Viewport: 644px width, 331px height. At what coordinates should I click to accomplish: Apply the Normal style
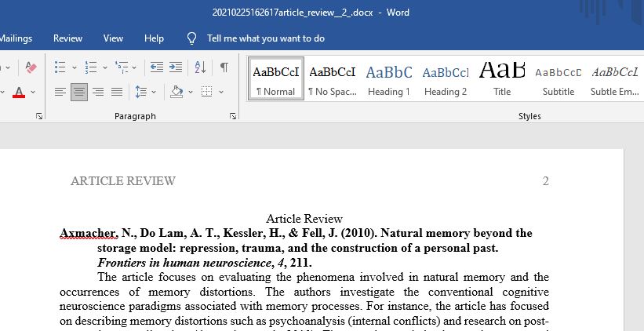276,78
